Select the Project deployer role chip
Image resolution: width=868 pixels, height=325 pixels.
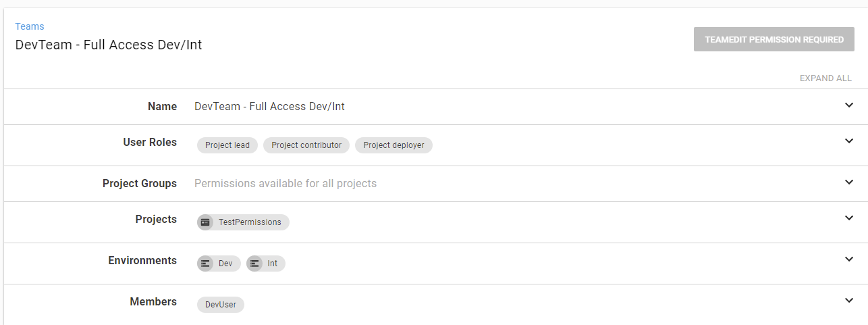tap(394, 145)
